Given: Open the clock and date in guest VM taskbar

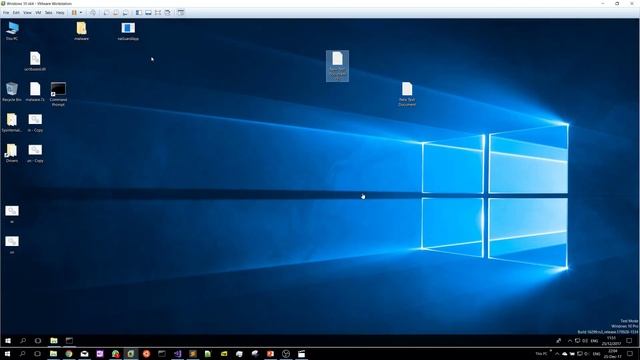Looking at the screenshot, I should click(x=611, y=341).
